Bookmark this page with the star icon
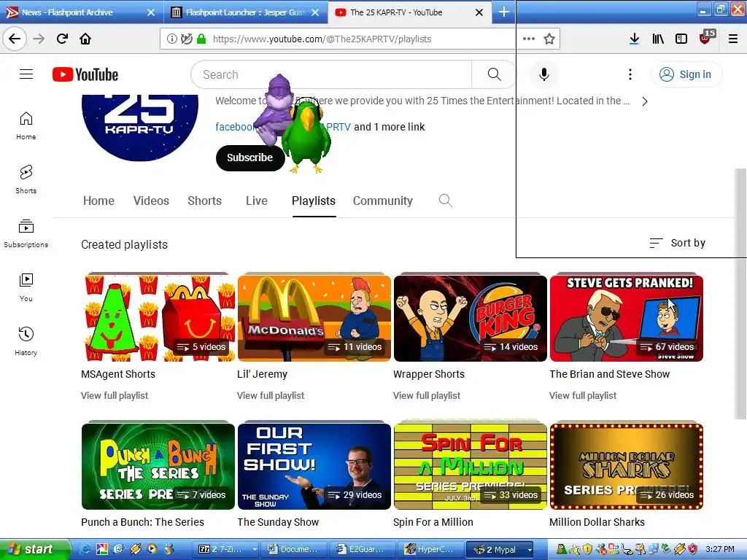This screenshot has height=560, width=747. point(549,39)
